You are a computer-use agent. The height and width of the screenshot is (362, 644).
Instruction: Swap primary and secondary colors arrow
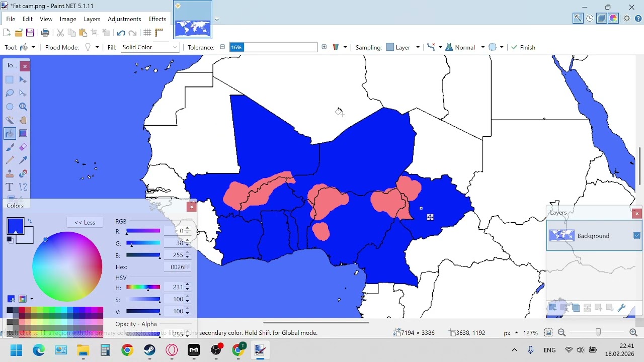[x=30, y=221]
